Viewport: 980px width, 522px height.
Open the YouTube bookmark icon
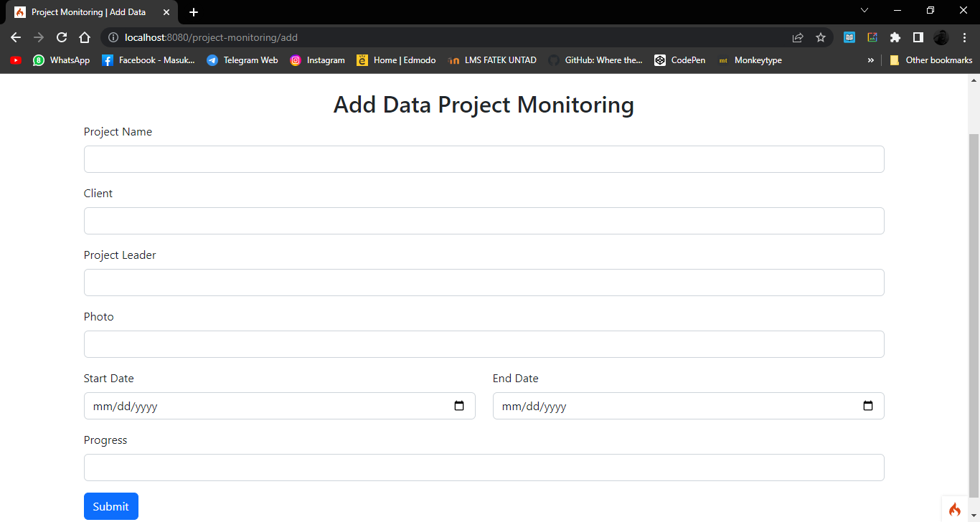coord(16,60)
